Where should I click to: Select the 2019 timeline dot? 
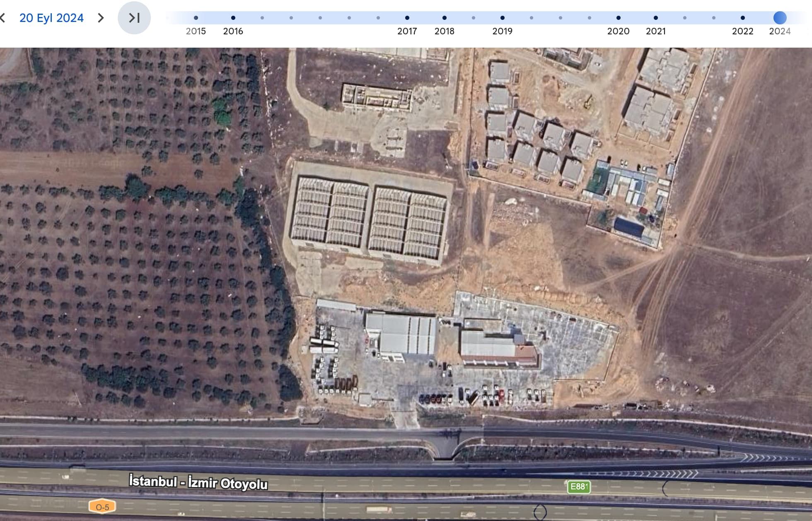(503, 18)
